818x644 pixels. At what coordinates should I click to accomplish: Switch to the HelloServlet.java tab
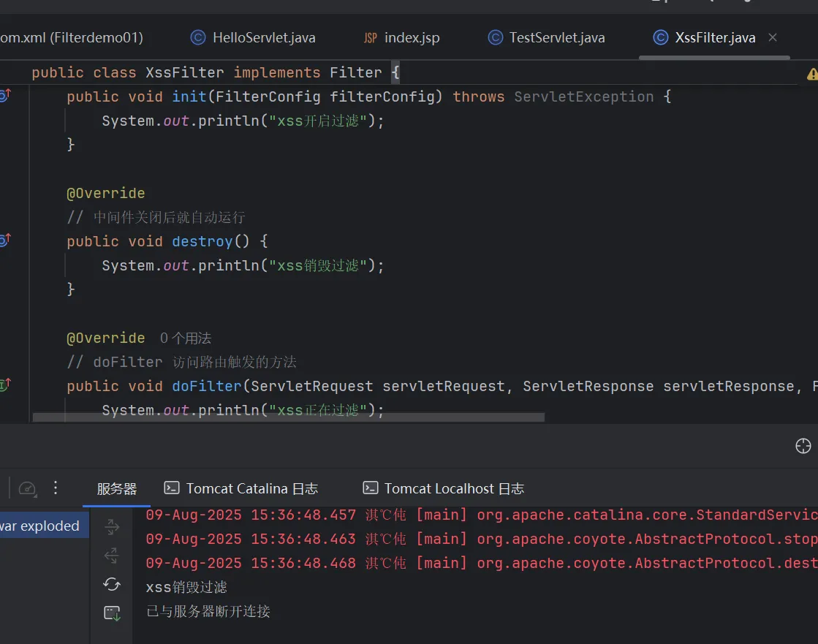tap(254, 37)
